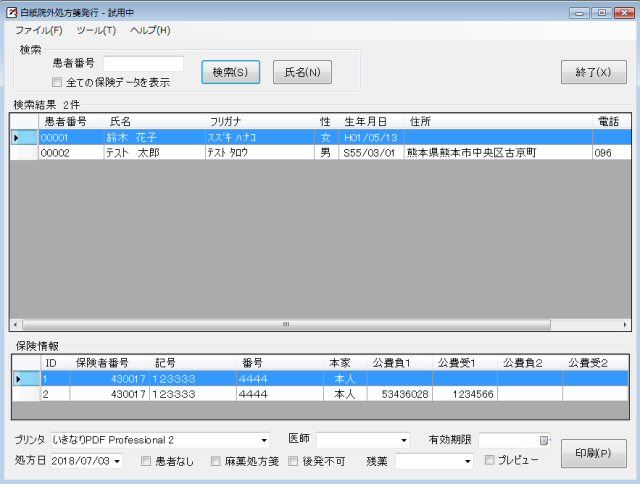Click horizontal scrollbar left arrow
640x484 pixels.
16,325
